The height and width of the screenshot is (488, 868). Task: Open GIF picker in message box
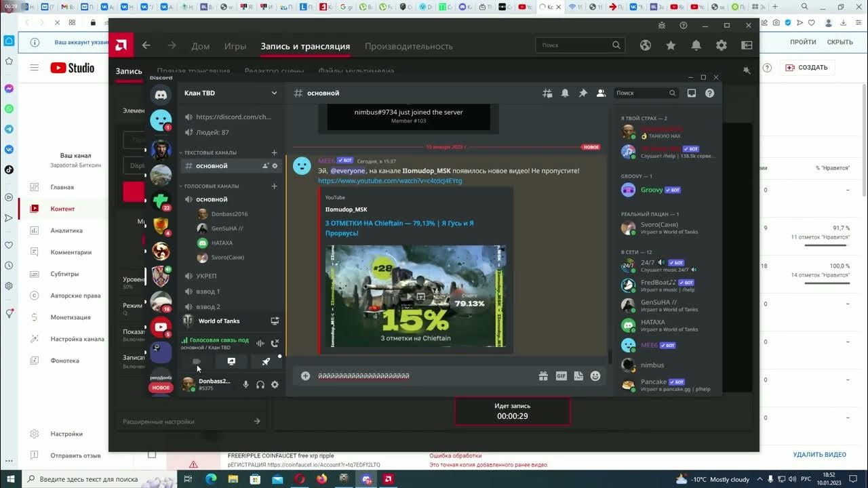click(x=561, y=375)
